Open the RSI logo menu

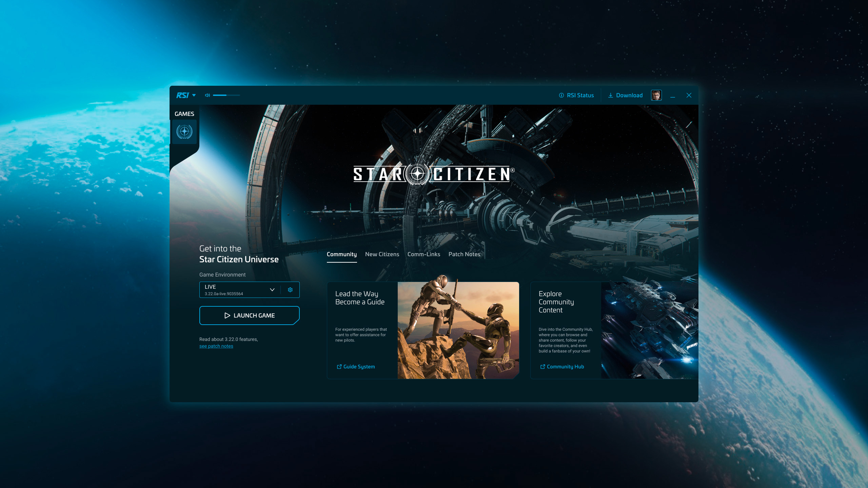point(186,95)
